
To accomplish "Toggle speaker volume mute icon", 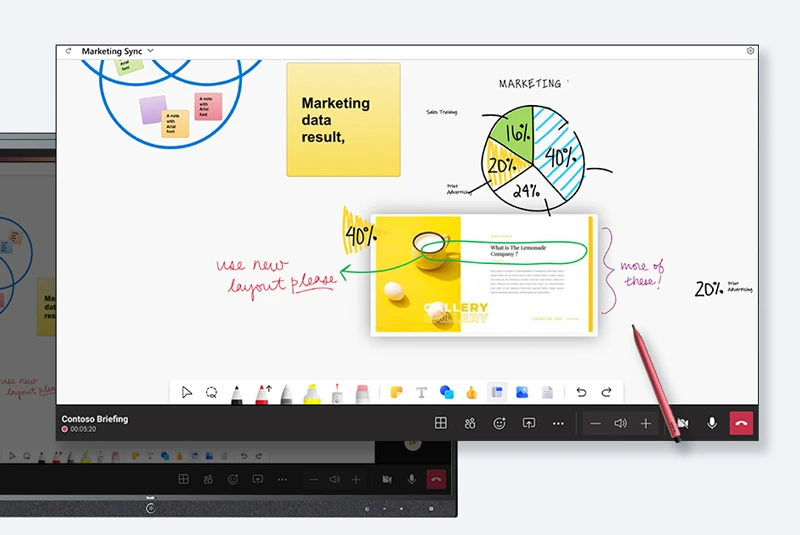I will click(620, 424).
